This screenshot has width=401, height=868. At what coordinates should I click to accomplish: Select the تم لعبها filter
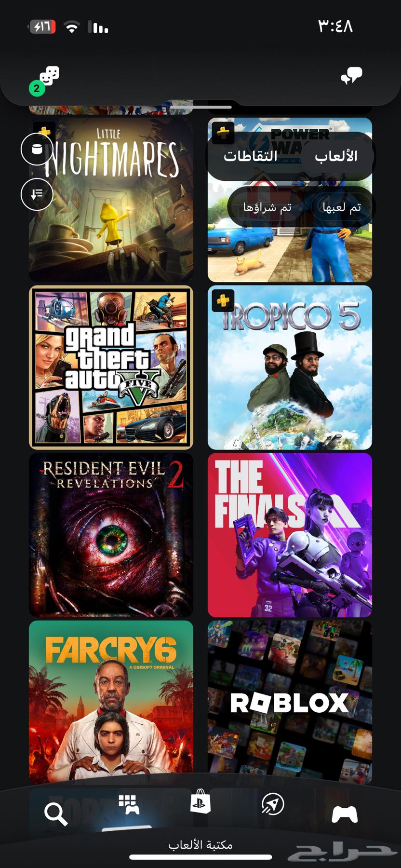point(342,207)
